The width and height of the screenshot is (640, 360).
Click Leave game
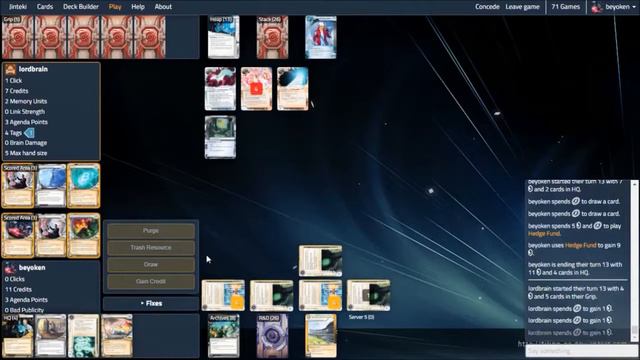[522, 7]
